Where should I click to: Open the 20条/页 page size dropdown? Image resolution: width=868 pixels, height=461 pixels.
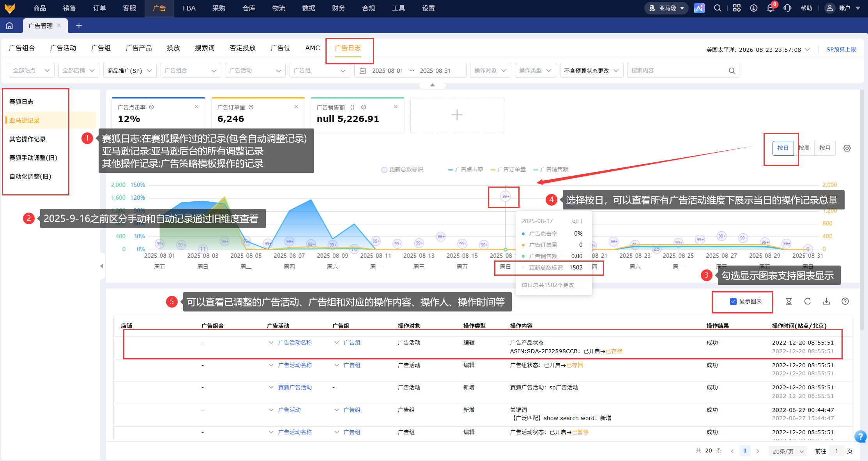click(x=788, y=451)
